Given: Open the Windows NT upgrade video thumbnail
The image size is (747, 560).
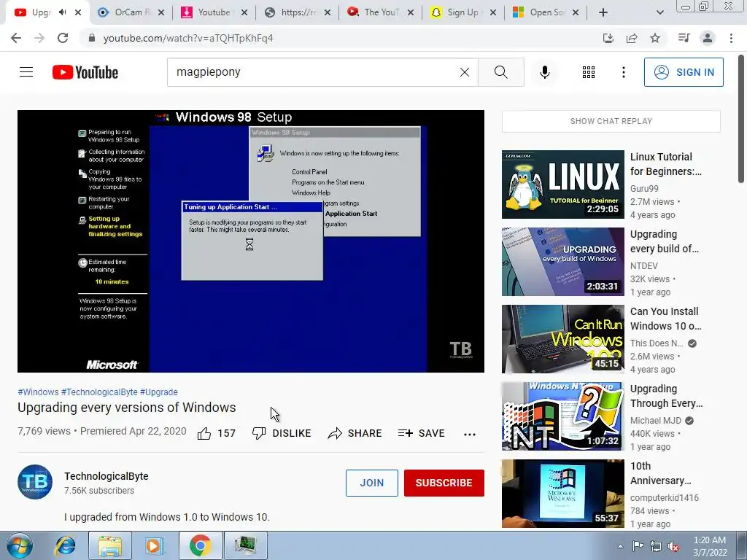Looking at the screenshot, I should coord(562,416).
